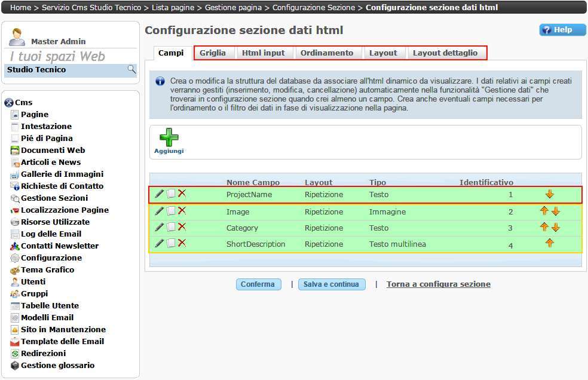
Task: Click the copy icon in Category row
Action: [171, 227]
